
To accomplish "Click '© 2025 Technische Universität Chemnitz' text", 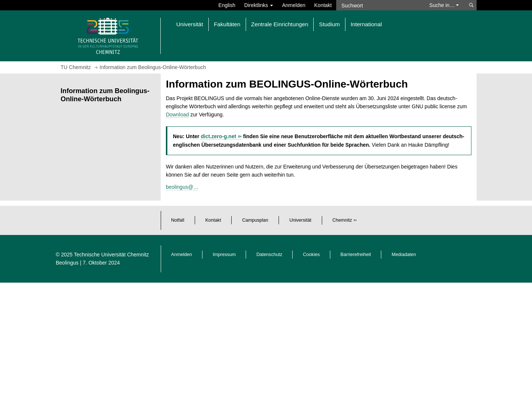I will click(x=102, y=255).
